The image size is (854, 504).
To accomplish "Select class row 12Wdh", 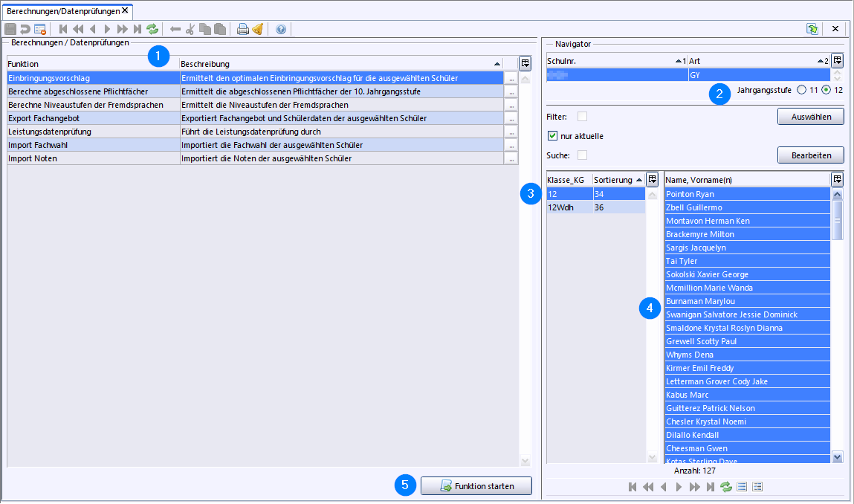I will coord(596,207).
